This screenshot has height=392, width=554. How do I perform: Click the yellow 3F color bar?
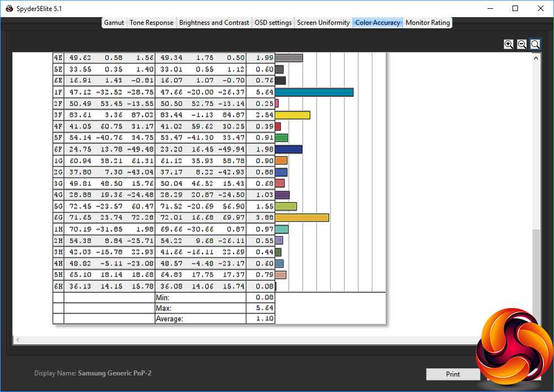(x=292, y=115)
